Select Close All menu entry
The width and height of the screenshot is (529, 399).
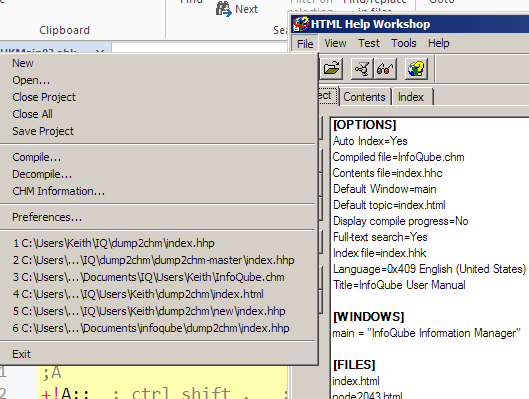158,114
